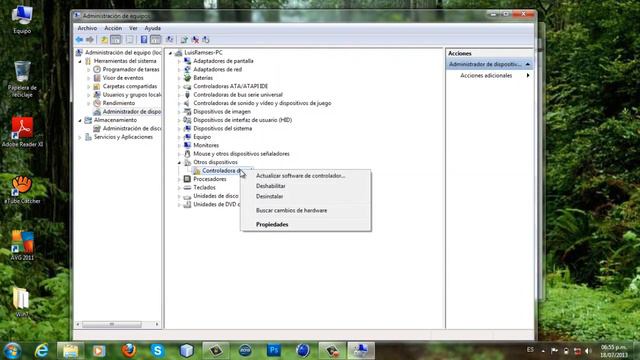
Task: Select the Adobe Reader XI desktop shortcut
Action: 22,131
